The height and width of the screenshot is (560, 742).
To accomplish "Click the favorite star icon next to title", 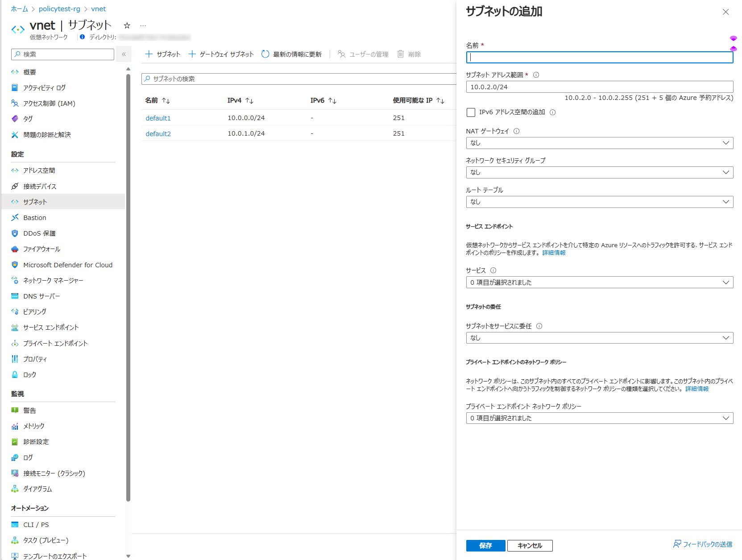I will pyautogui.click(x=127, y=25).
